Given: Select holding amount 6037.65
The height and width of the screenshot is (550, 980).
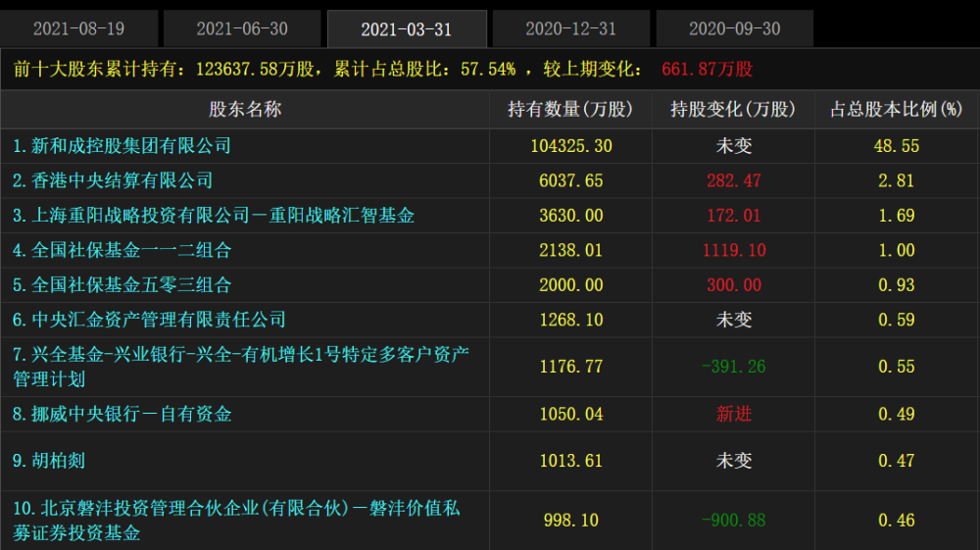Looking at the screenshot, I should (571, 180).
